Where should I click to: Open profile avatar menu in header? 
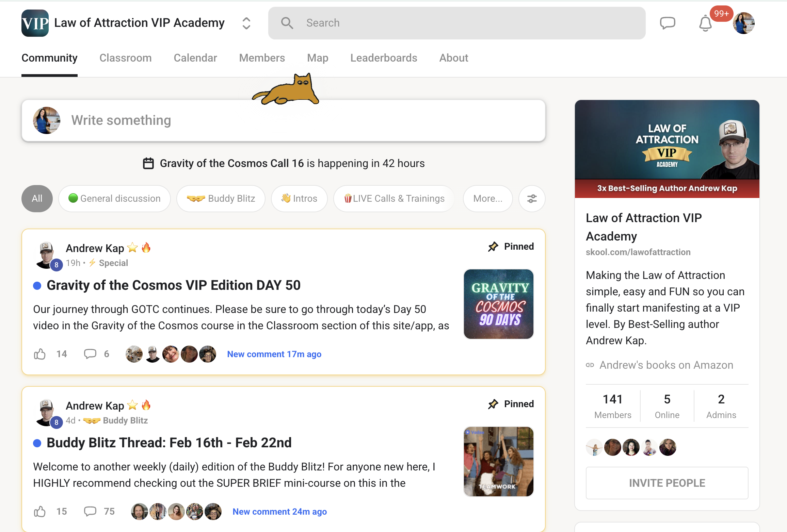[743, 23]
